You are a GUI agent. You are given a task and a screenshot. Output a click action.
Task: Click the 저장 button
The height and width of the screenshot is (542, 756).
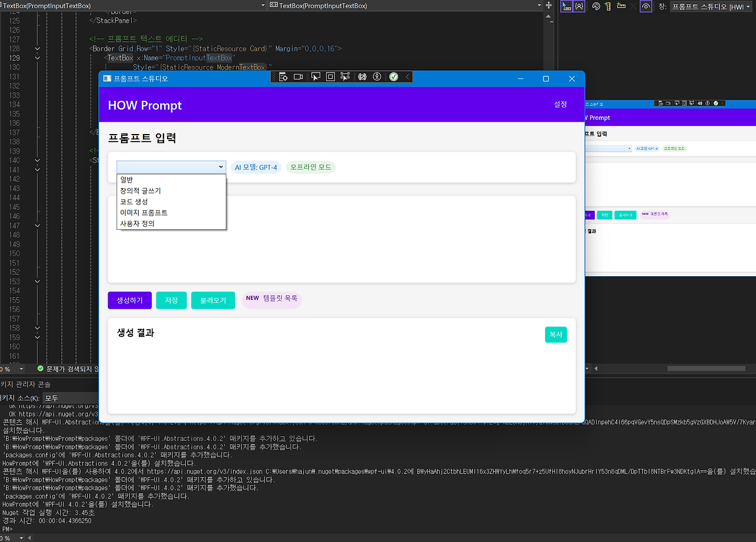pos(171,300)
